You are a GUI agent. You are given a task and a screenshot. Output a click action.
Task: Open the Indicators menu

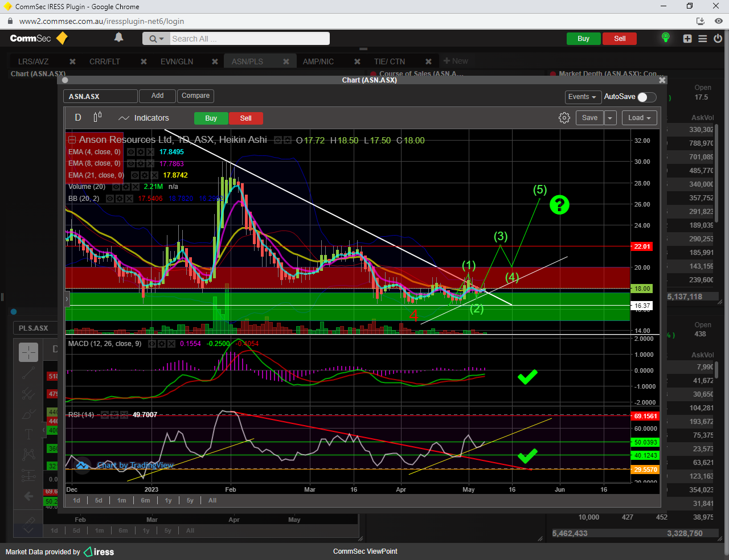point(144,118)
